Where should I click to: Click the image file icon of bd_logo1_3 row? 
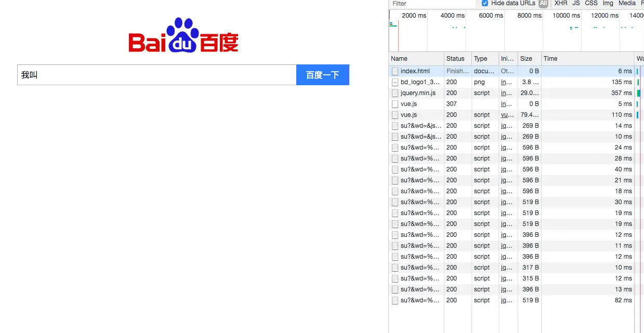click(395, 82)
